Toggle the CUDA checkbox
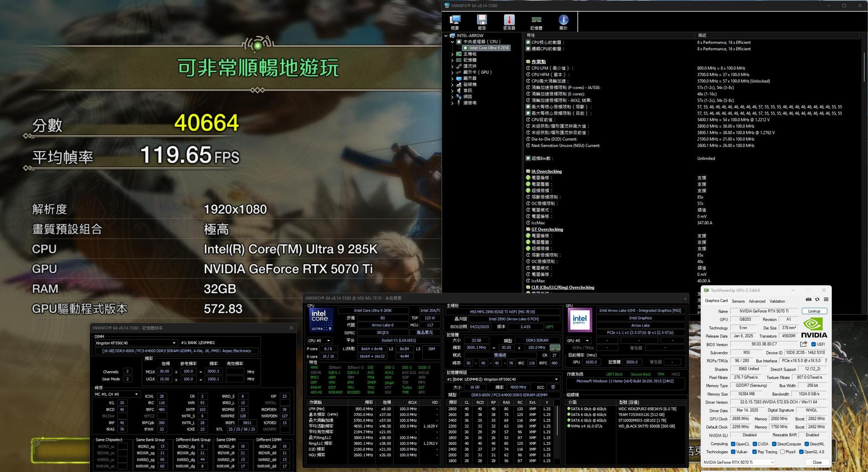This screenshot has width=868, height=472. coord(755,444)
